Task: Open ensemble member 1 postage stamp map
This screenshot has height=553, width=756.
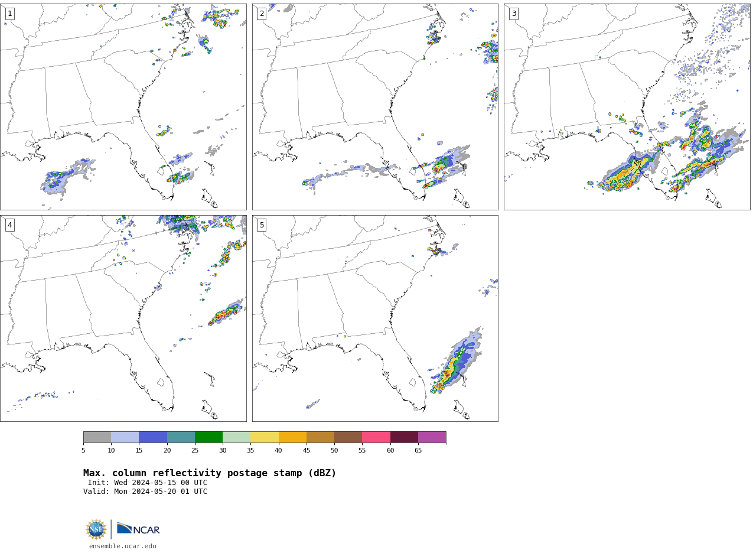Action: [123, 107]
